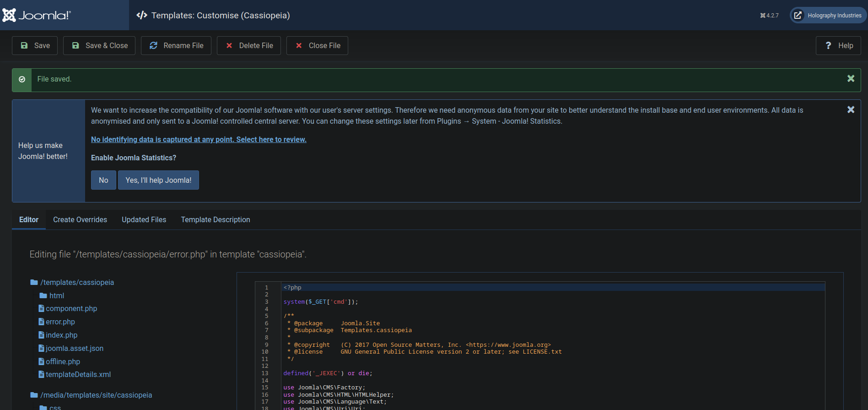Switch to Create Overrides tab
The height and width of the screenshot is (410, 868).
pos(80,219)
